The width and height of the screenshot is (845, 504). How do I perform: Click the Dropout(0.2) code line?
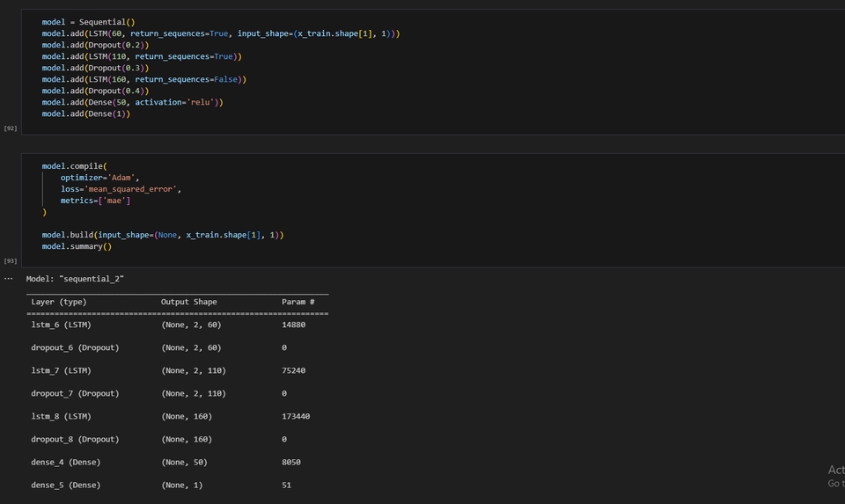(x=95, y=45)
